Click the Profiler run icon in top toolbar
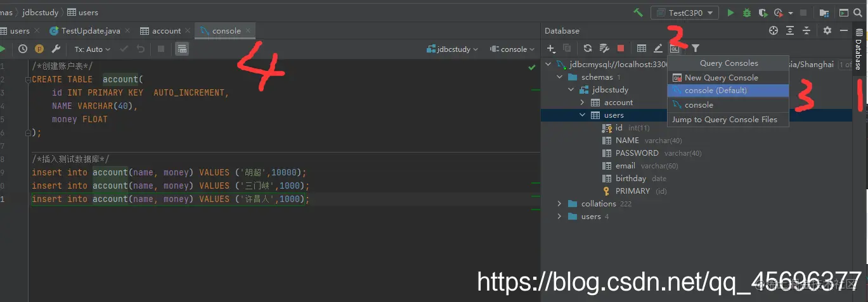868x302 pixels. [x=778, y=13]
